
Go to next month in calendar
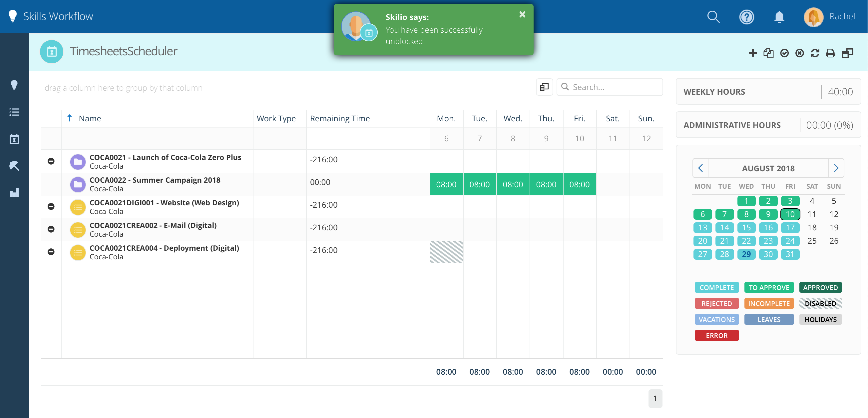836,168
